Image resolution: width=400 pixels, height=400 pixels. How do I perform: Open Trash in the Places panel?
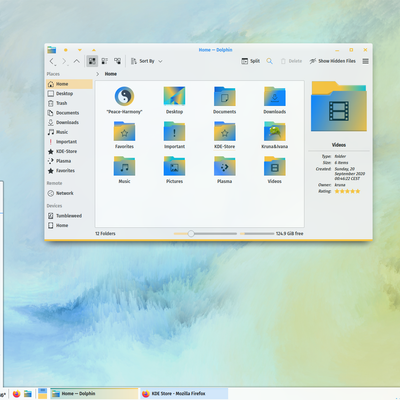coord(69,103)
